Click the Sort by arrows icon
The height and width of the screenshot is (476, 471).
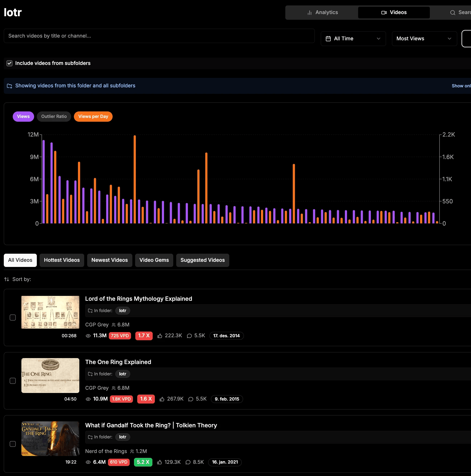[7, 279]
